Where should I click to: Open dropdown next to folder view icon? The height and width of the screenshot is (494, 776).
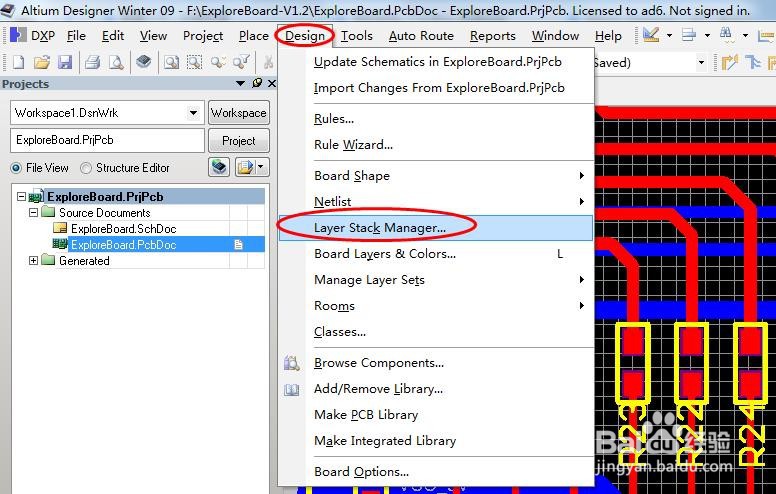pos(261,167)
